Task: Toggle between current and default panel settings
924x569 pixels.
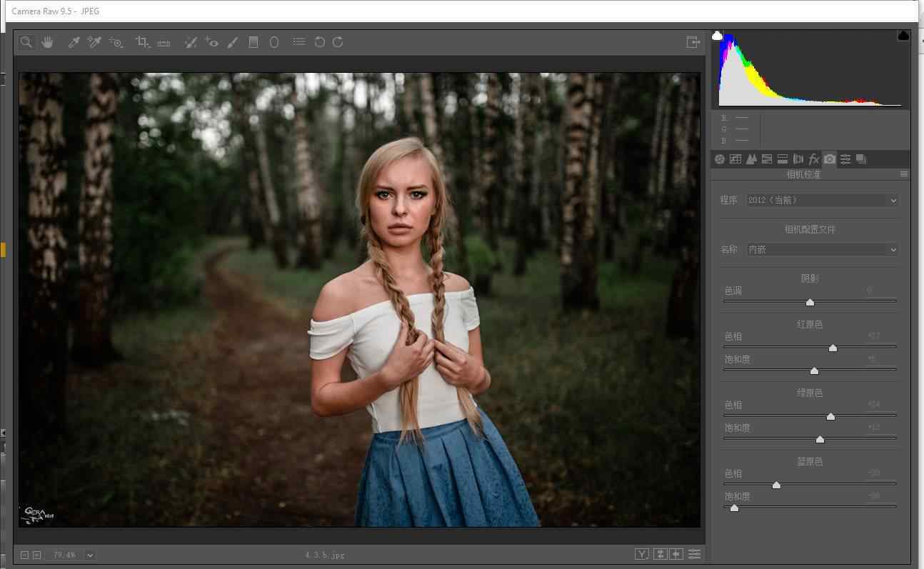Action: coord(694,554)
